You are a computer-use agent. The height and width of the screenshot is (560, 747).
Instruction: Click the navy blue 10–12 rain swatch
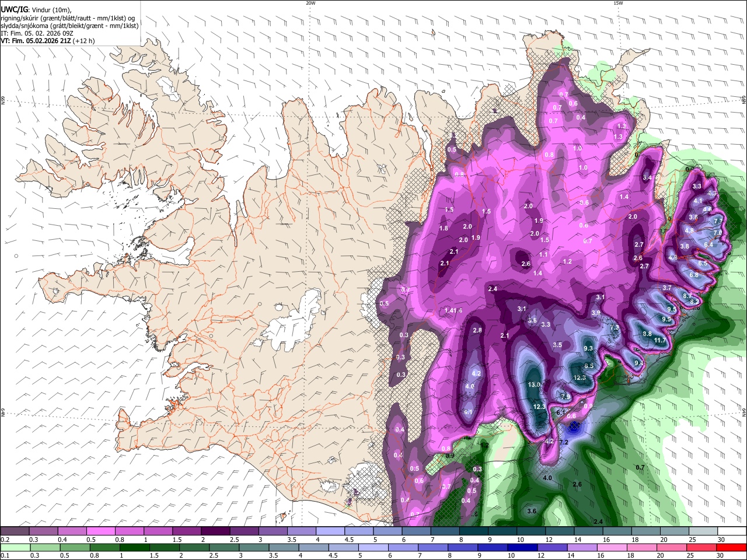click(x=523, y=547)
